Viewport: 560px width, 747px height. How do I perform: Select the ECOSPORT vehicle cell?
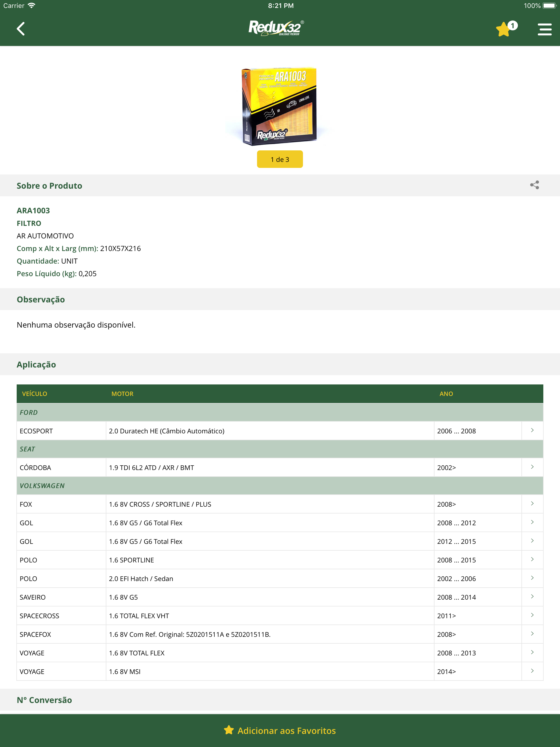point(62,431)
